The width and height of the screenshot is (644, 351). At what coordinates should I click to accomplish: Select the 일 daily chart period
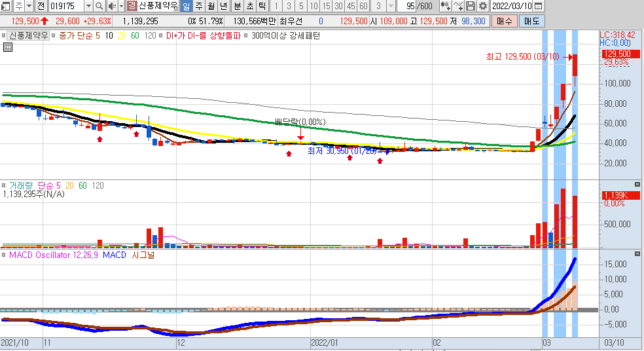[186, 6]
